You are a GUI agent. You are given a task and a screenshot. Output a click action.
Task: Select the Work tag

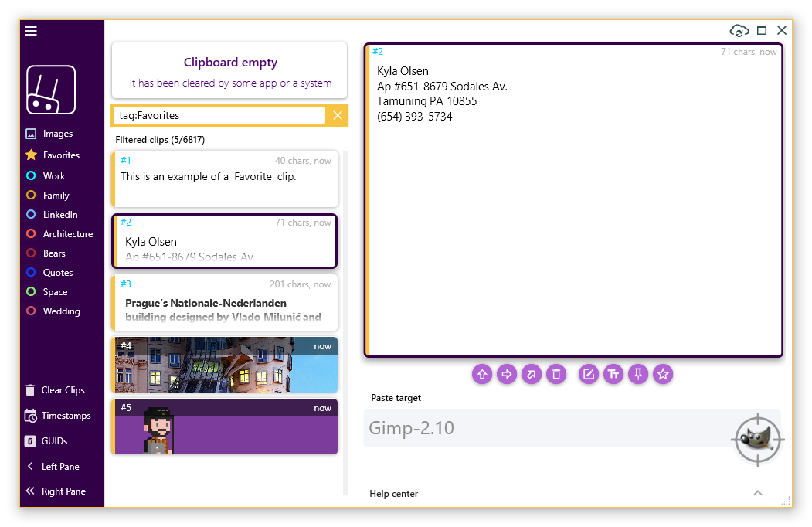coord(46,175)
